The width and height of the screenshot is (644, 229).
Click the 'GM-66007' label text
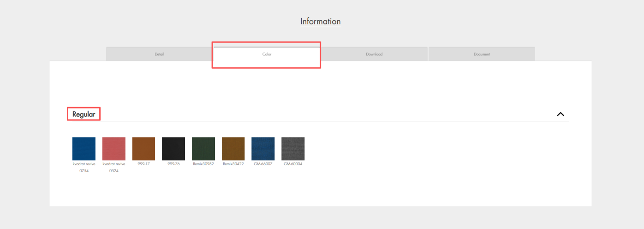[x=263, y=164]
